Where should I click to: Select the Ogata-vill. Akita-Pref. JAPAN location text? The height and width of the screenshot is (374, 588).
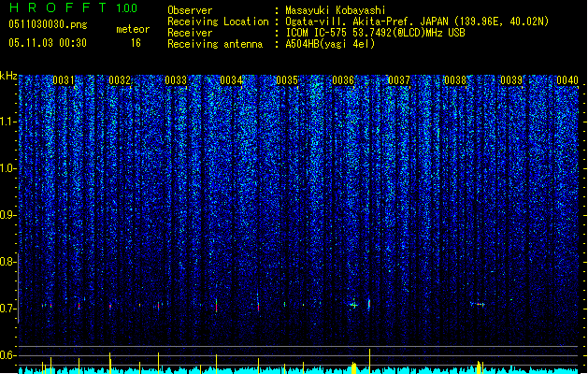pyautogui.click(x=417, y=22)
